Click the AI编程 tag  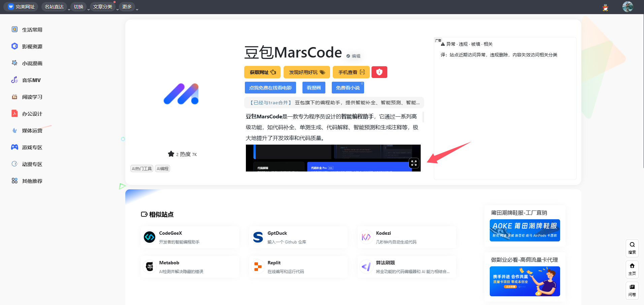click(x=163, y=168)
